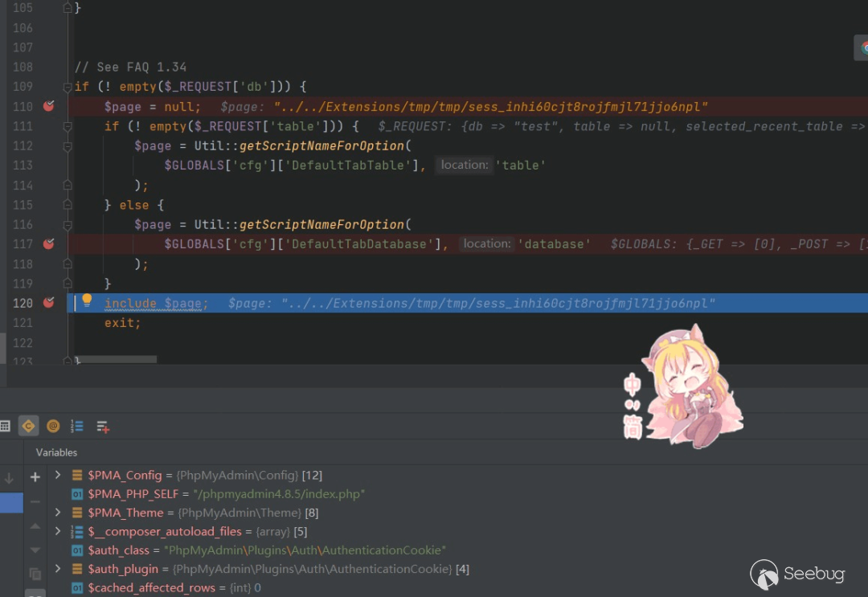Image resolution: width=868 pixels, height=597 pixels.
Task: Click '$page = null;' code on line 110
Action: (x=153, y=107)
